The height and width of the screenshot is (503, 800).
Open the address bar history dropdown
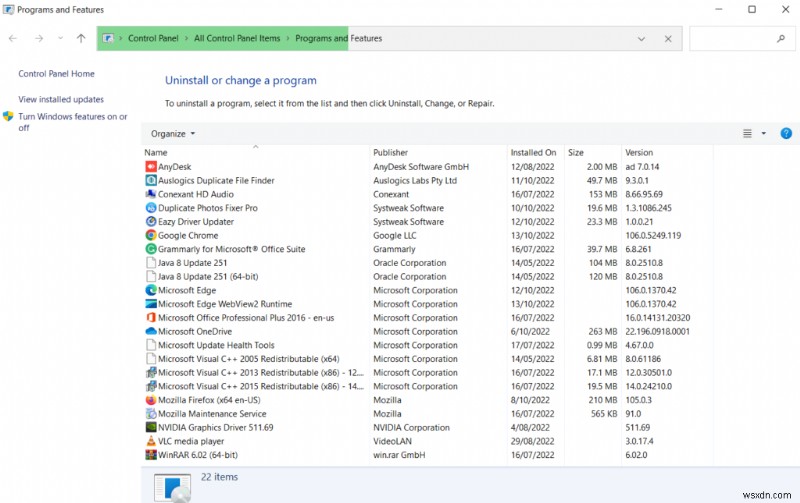[641, 39]
